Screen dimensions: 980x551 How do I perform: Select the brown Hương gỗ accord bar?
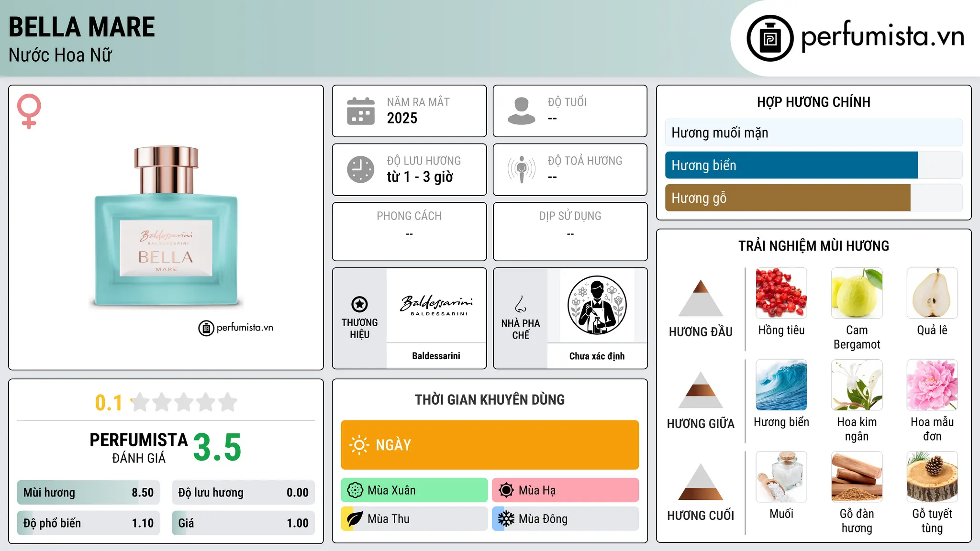[814, 198]
